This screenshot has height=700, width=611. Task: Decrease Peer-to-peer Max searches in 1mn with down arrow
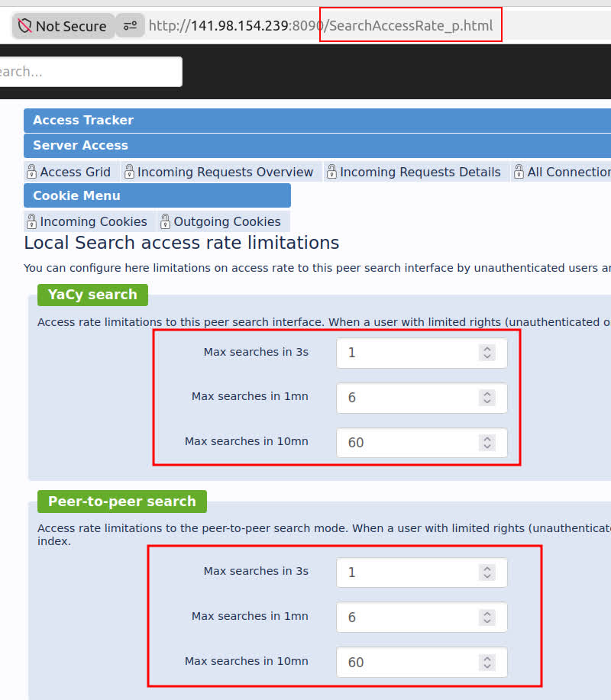(x=487, y=621)
